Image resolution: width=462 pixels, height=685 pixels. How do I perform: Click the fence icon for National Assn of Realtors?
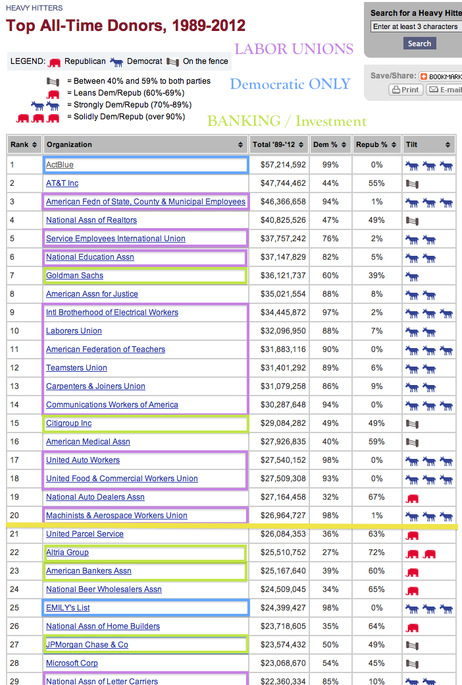[412, 221]
